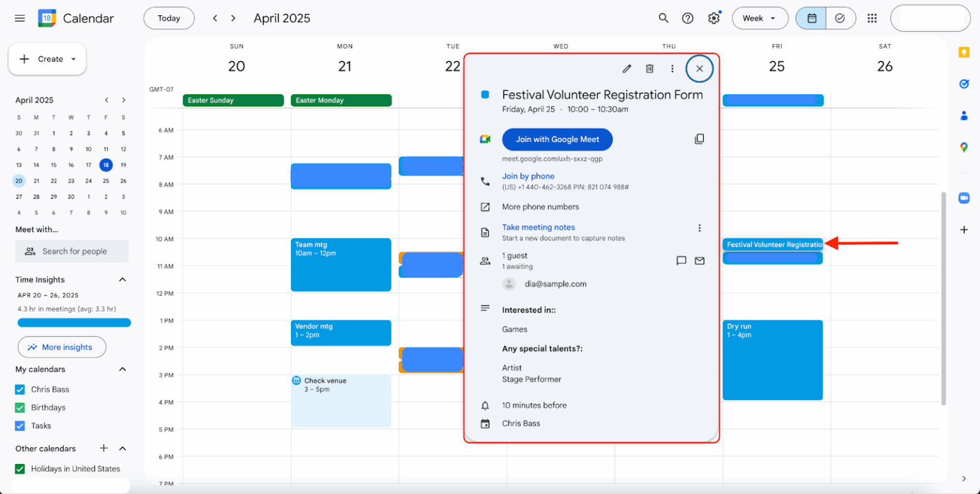Switch to the Tasks view icon
980x494 pixels.
(x=840, y=18)
